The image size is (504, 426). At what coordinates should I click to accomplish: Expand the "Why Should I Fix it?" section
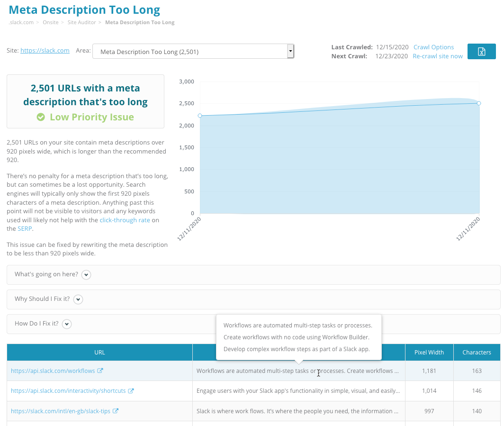coord(78,299)
